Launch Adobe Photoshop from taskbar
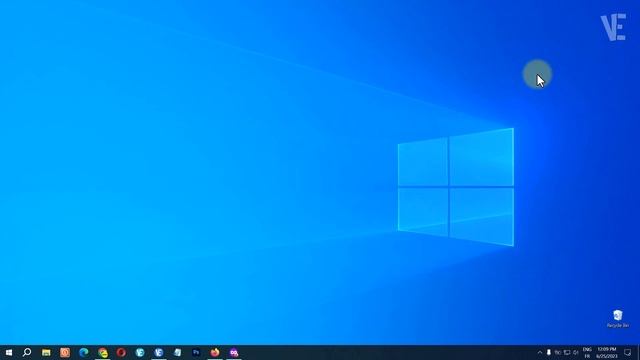640x360 pixels. [196, 352]
